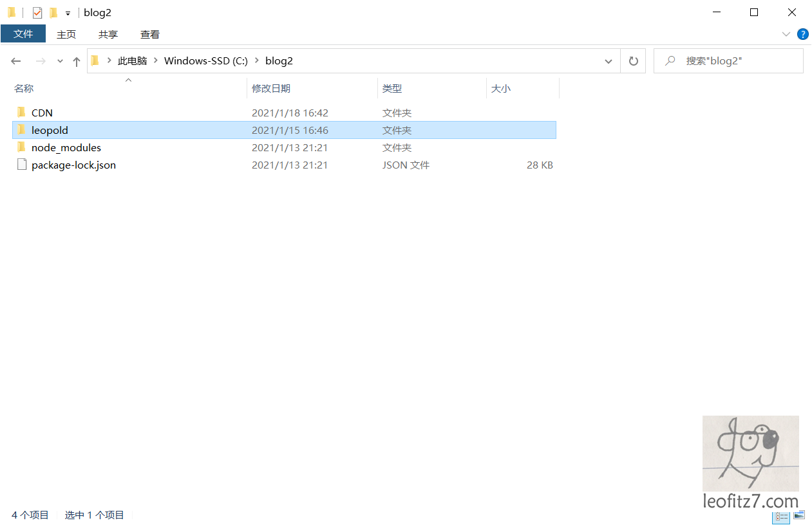Open the 文件 menu tab

point(23,34)
